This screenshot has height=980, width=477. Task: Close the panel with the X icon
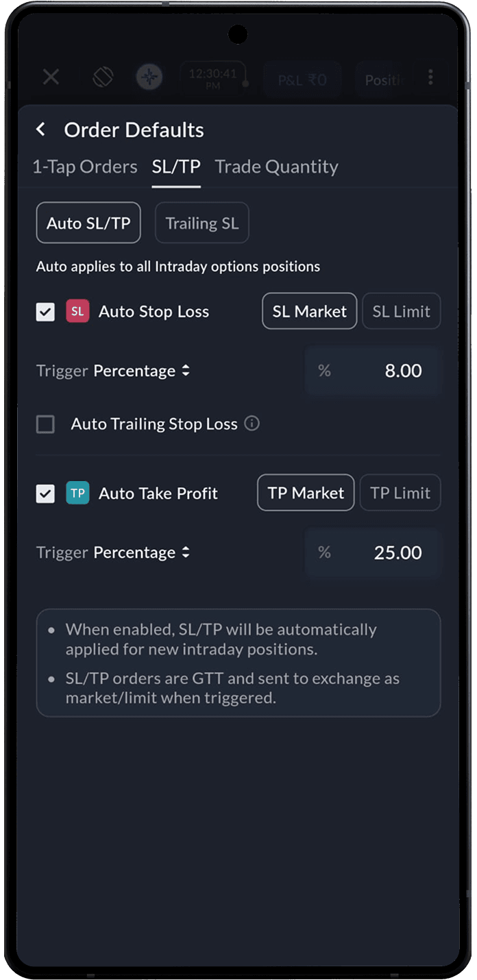[x=51, y=77]
